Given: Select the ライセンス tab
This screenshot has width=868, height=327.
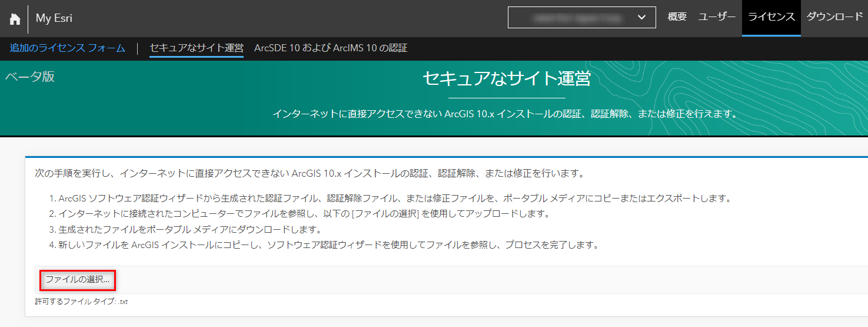Looking at the screenshot, I should (x=771, y=17).
